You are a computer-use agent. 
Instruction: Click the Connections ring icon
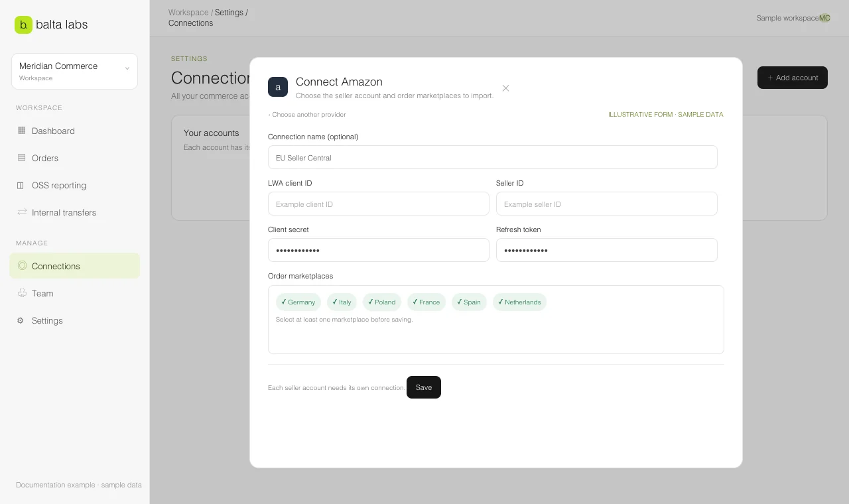pyautogui.click(x=22, y=266)
